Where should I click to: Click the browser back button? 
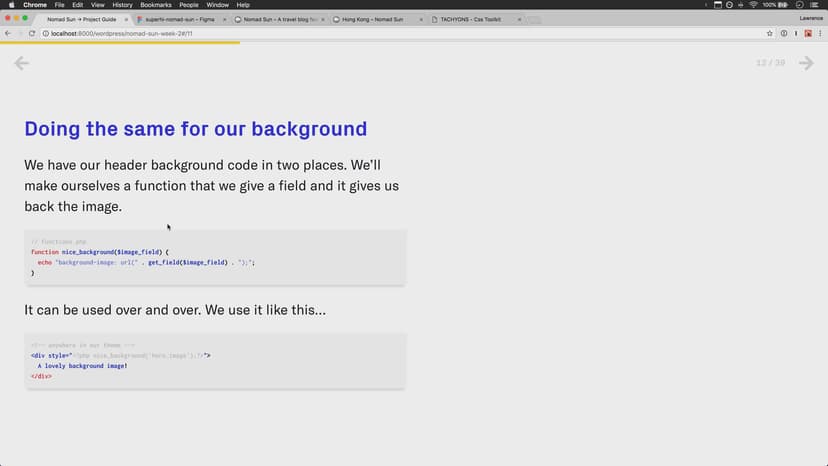pyautogui.click(x=8, y=33)
